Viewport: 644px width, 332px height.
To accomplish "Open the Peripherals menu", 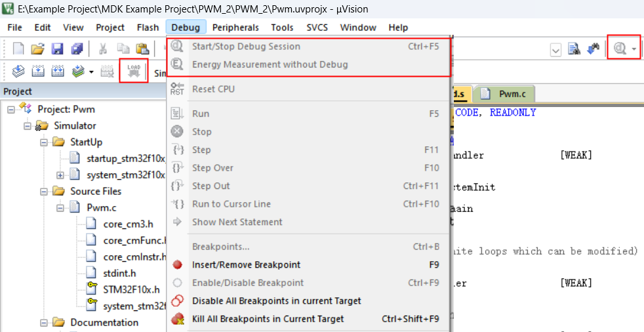I will tap(235, 28).
